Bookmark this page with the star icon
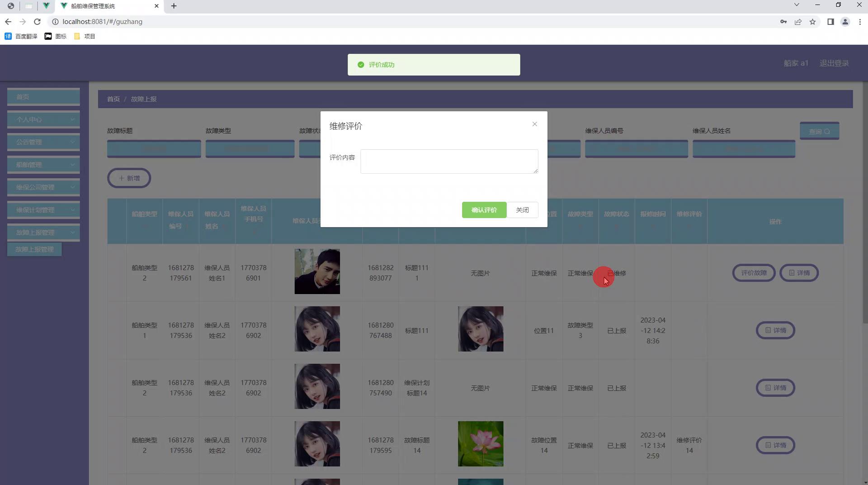868x485 pixels. click(x=812, y=22)
